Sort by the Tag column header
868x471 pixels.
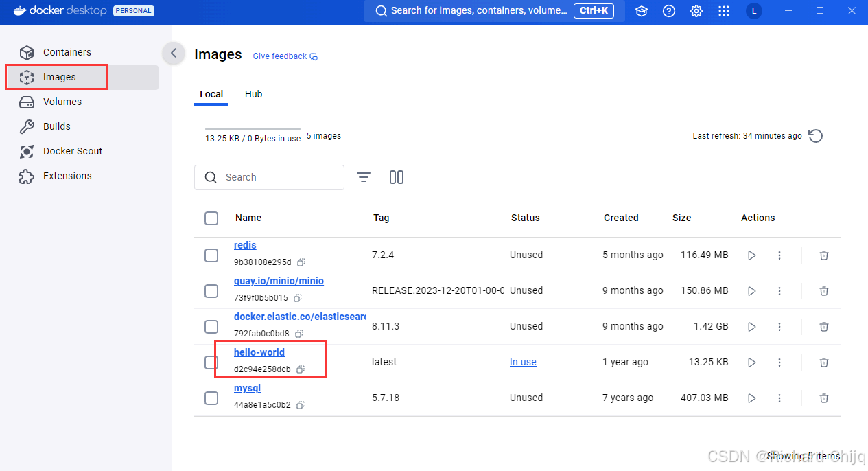pos(382,218)
